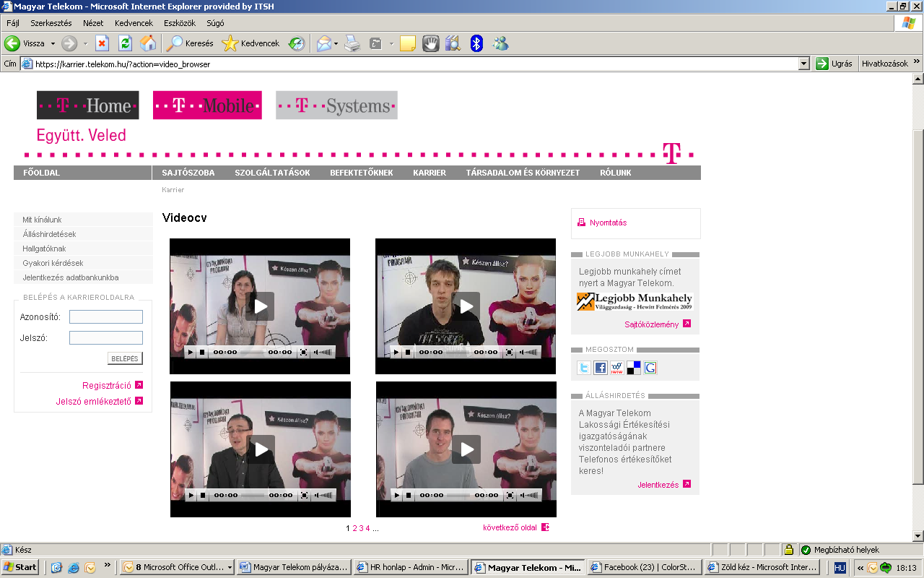Open the Fájl menu
This screenshot has width=924, height=578.
point(13,23)
